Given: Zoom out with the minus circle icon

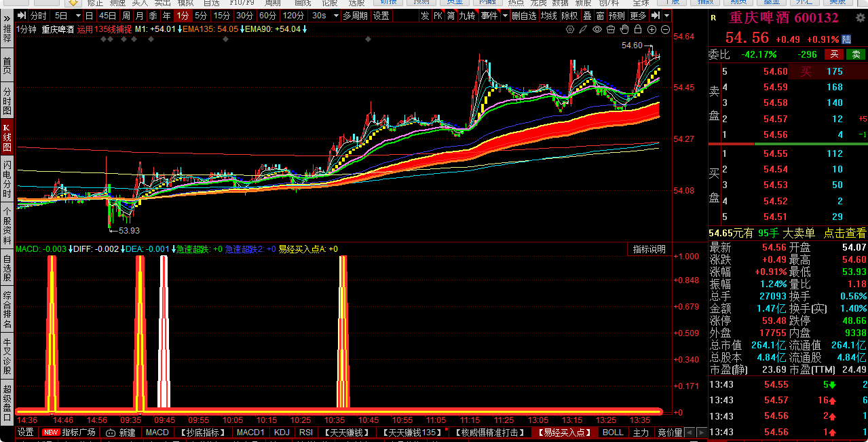Looking at the screenshot, I should [x=665, y=29].
